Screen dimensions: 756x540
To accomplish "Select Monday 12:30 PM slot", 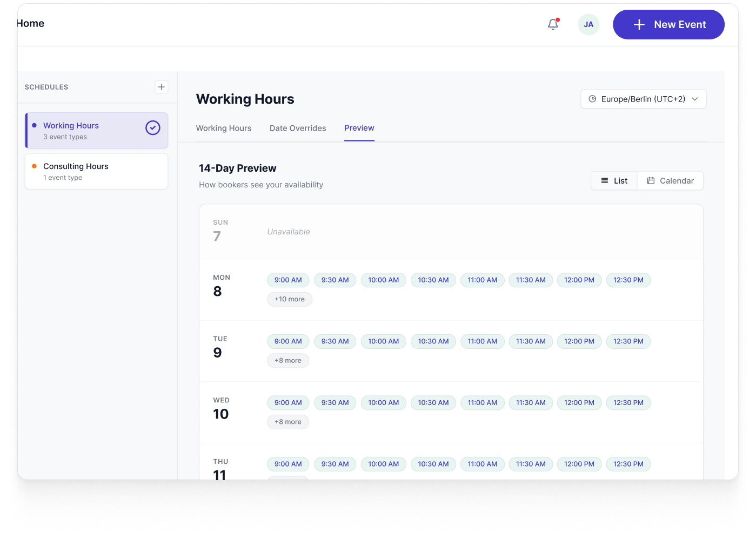I will pos(628,280).
